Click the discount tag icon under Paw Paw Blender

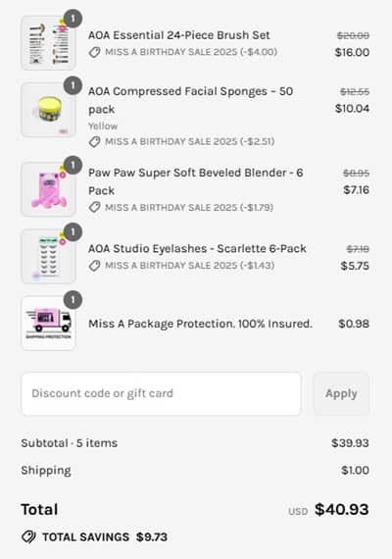(x=94, y=208)
